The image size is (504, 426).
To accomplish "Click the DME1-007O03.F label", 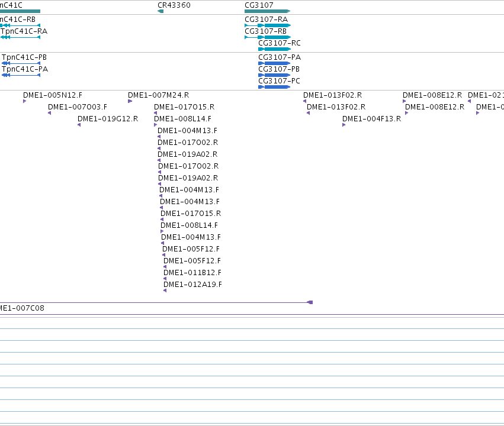I will coord(78,107).
